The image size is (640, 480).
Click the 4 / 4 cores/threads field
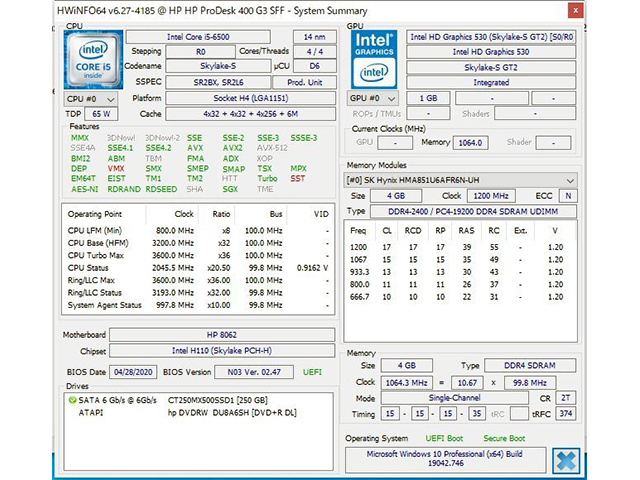pyautogui.click(x=315, y=52)
